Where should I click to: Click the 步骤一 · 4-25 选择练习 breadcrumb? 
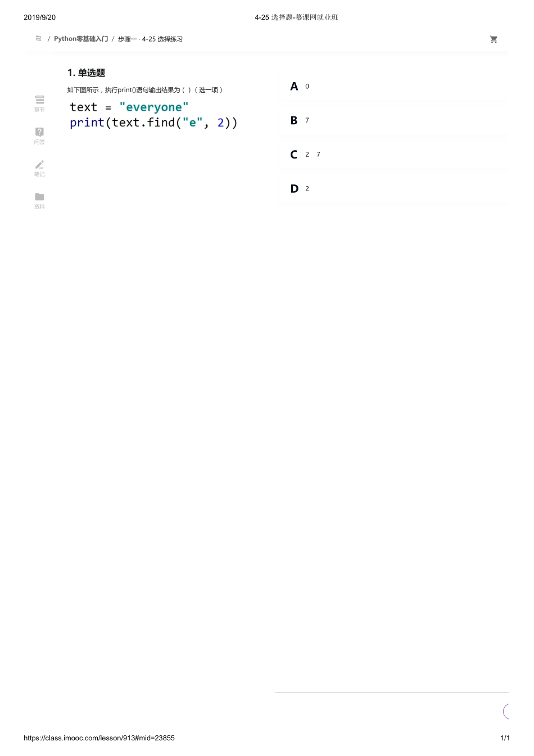coord(150,39)
